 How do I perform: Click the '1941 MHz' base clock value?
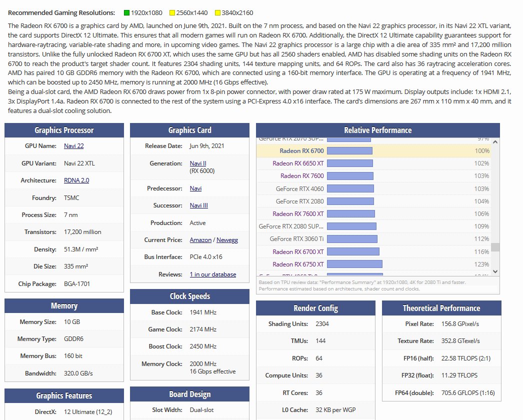(x=203, y=312)
